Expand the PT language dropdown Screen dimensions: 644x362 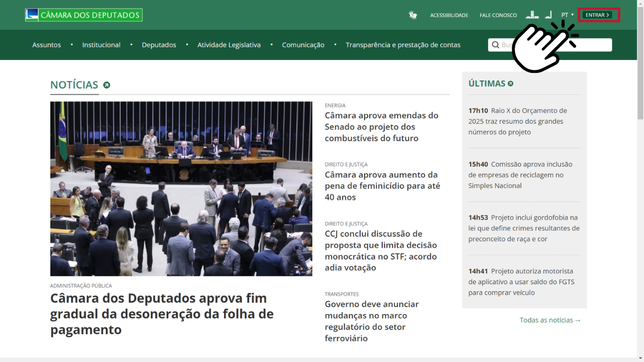tap(568, 15)
